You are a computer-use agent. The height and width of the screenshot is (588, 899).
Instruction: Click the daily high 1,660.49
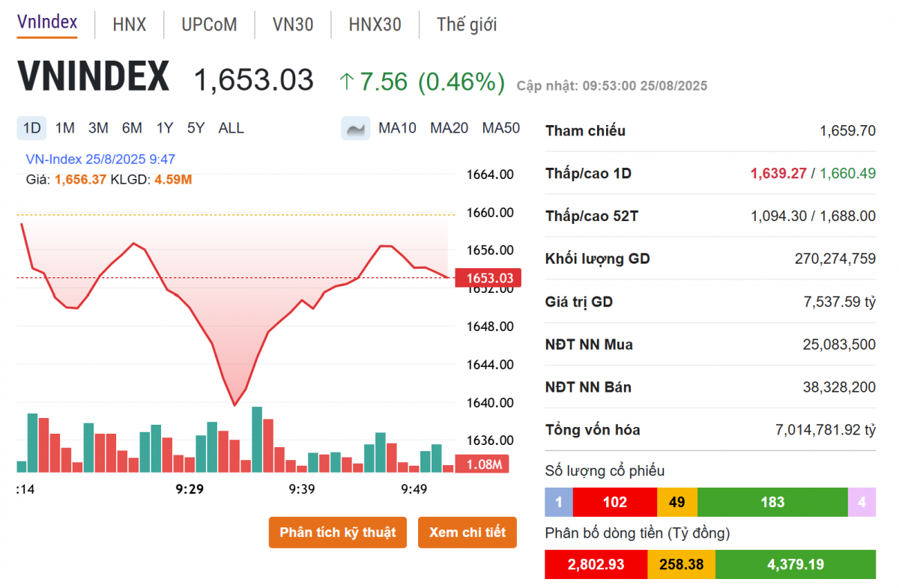(847, 174)
